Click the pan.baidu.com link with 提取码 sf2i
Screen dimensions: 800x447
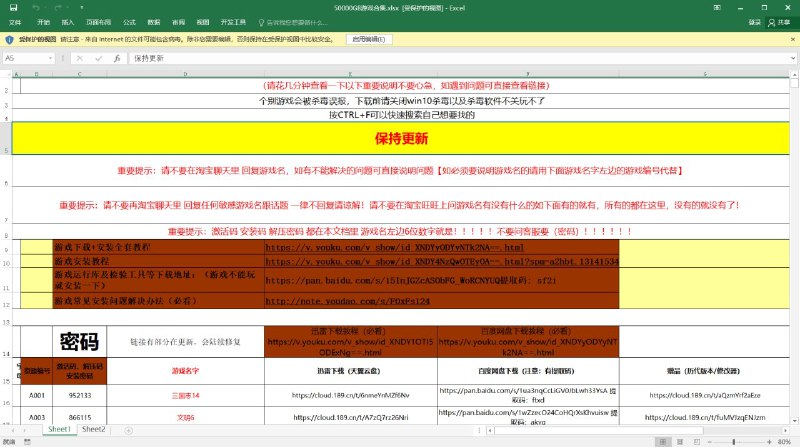click(411, 280)
